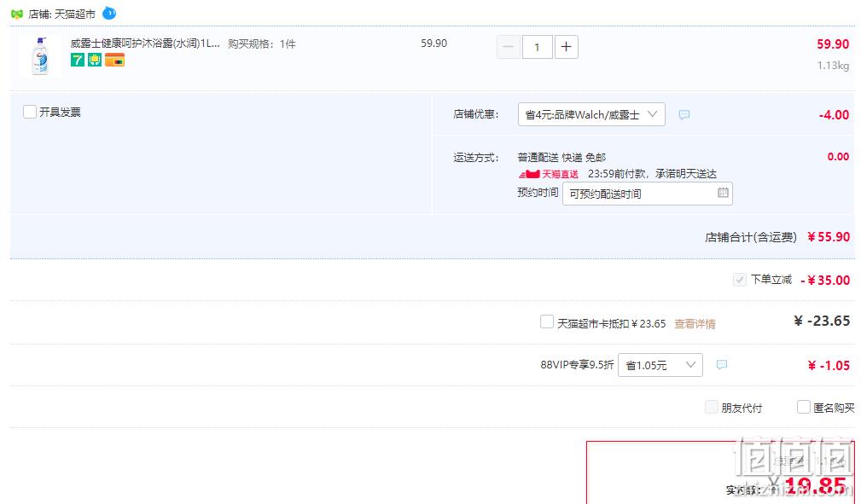Click the 普通配送 快递 免邮 text

tap(561, 158)
